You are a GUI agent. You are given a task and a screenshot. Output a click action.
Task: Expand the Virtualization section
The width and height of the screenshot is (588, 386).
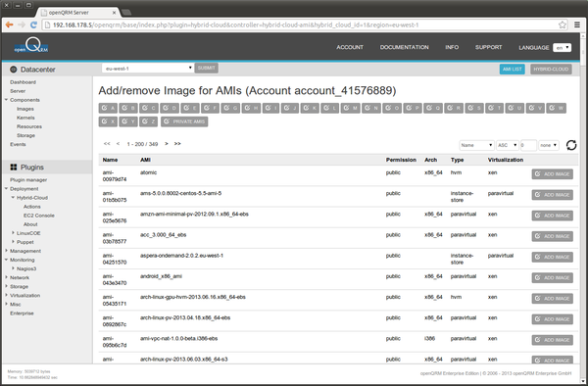7,295
